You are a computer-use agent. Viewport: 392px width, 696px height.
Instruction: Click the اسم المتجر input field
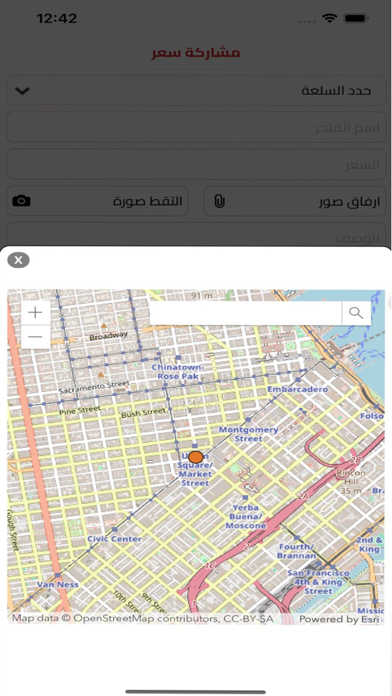[196, 128]
